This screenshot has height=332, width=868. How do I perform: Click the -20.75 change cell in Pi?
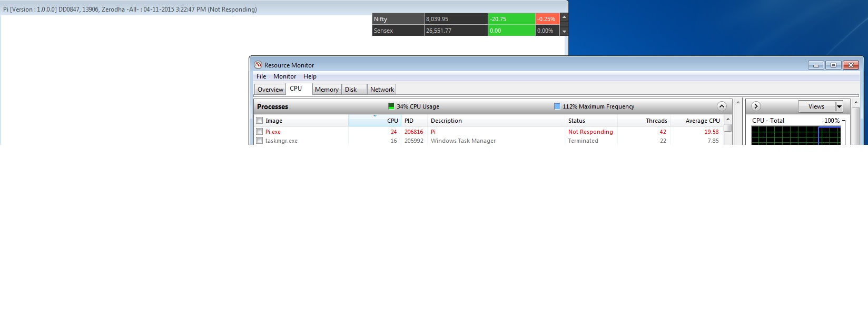click(x=511, y=19)
